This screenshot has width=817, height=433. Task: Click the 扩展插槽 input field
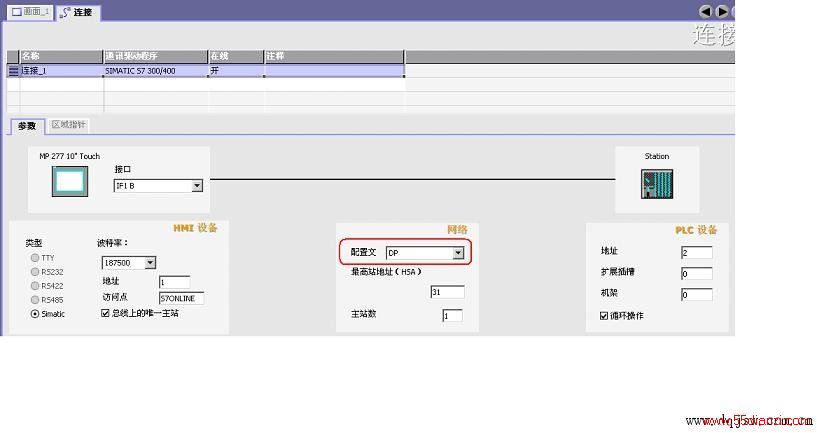[x=697, y=274]
